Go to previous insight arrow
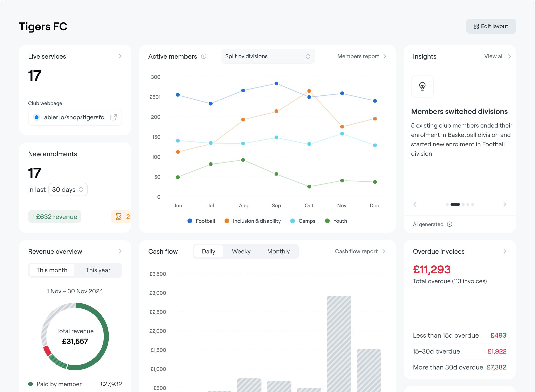Viewport: 535px width, 392px height. (x=415, y=204)
